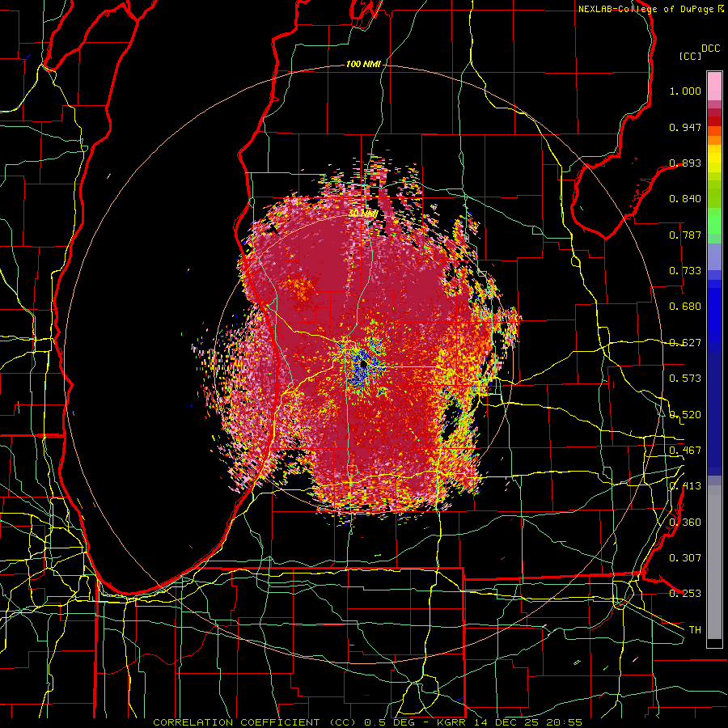Click the 100 NMI range ring label

click(363, 64)
